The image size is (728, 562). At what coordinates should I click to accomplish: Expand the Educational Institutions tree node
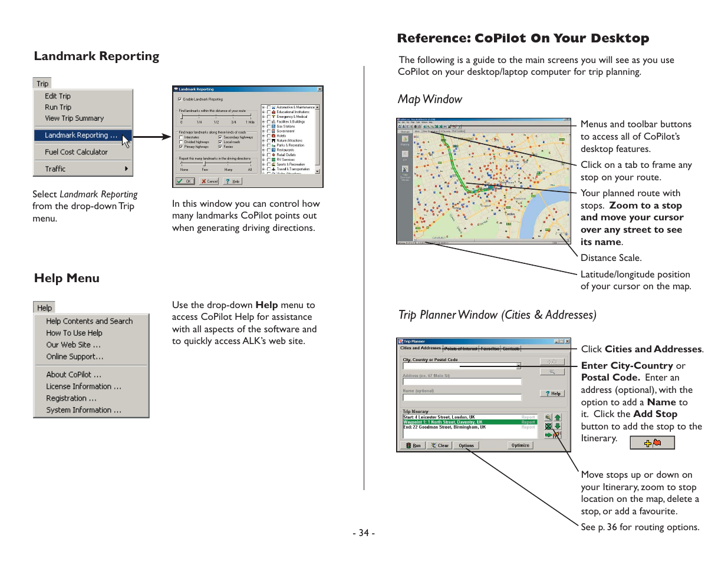263,112
